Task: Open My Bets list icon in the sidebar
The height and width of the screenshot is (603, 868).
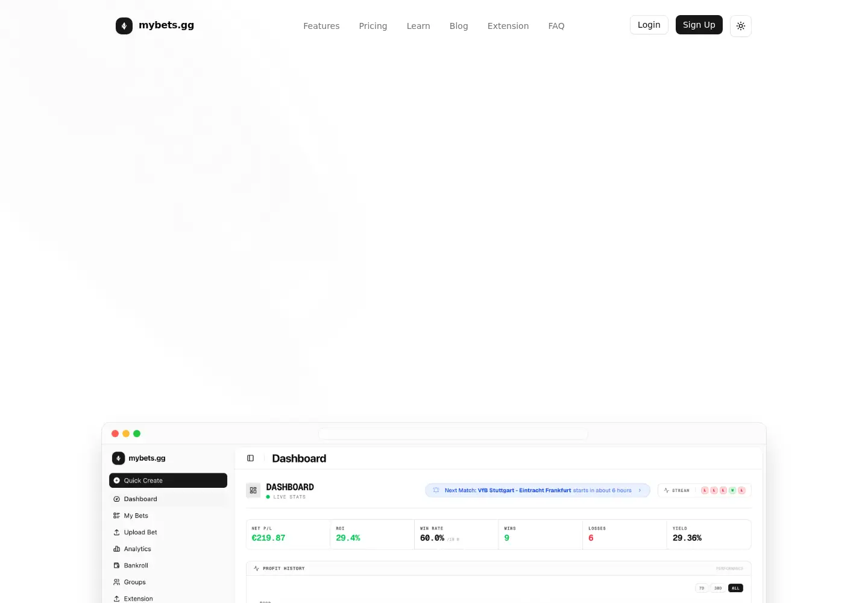Action: 117,516
